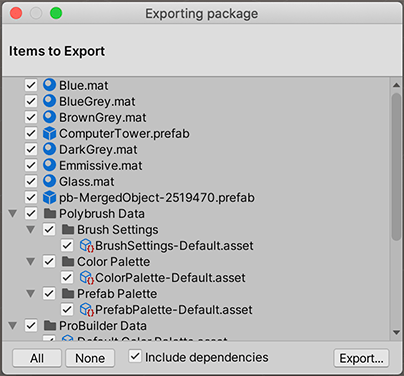The height and width of the screenshot is (376, 404).
Task: Click the BrownGrey.mat material icon
Action: click(x=49, y=117)
